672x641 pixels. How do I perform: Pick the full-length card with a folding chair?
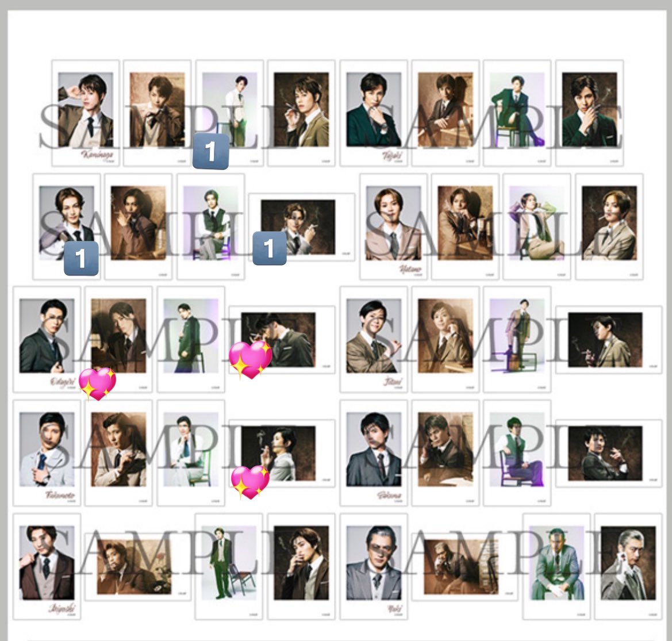[x=229, y=566]
